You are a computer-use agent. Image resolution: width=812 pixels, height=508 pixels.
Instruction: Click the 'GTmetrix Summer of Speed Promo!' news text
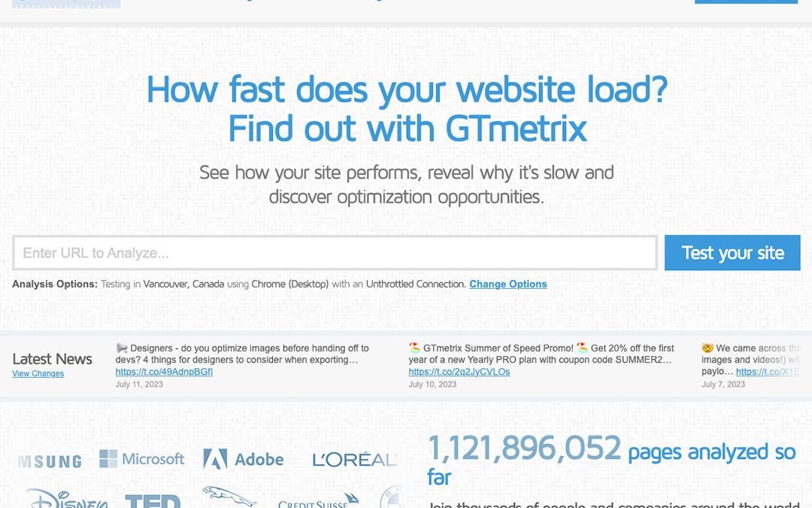pyautogui.click(x=541, y=354)
